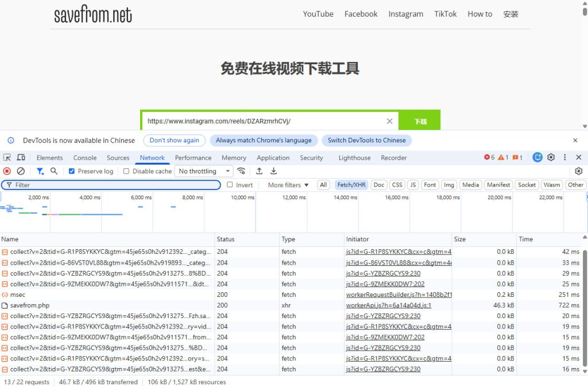Click the green download button
Screen dimensions: 588x387
coord(420,121)
